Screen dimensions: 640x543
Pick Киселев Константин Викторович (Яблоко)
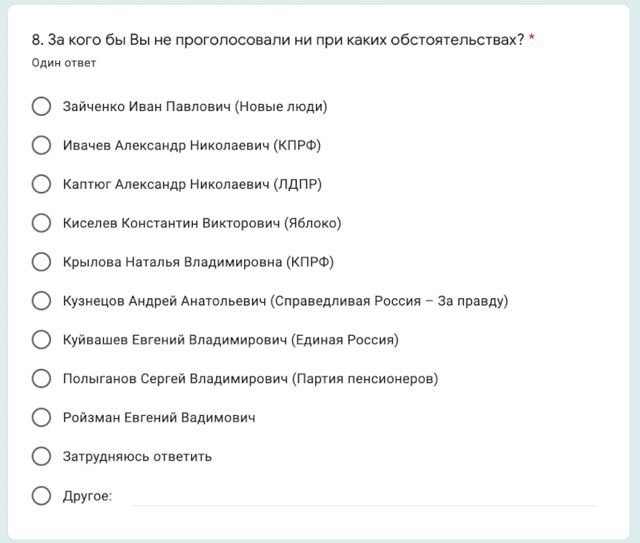(x=42, y=223)
